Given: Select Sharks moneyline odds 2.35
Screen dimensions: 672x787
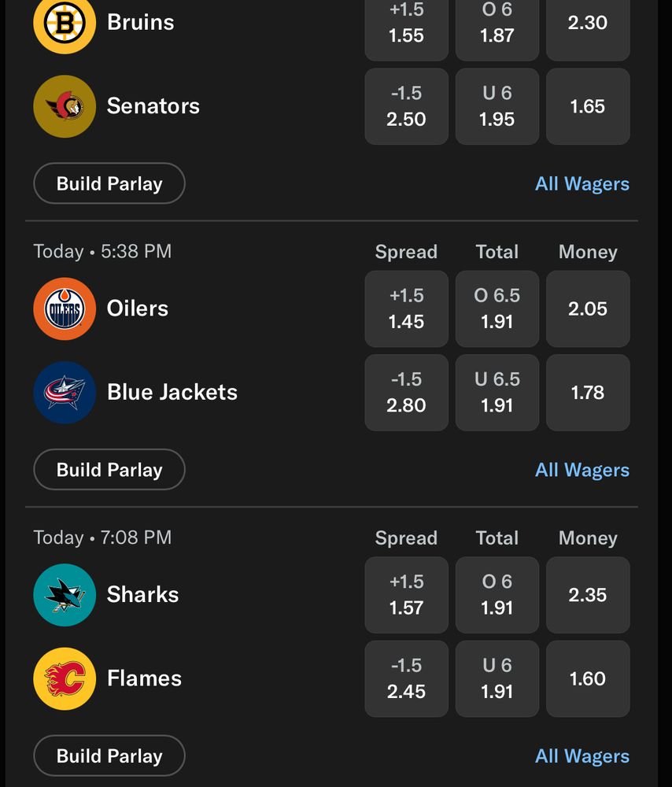Looking at the screenshot, I should tap(588, 595).
